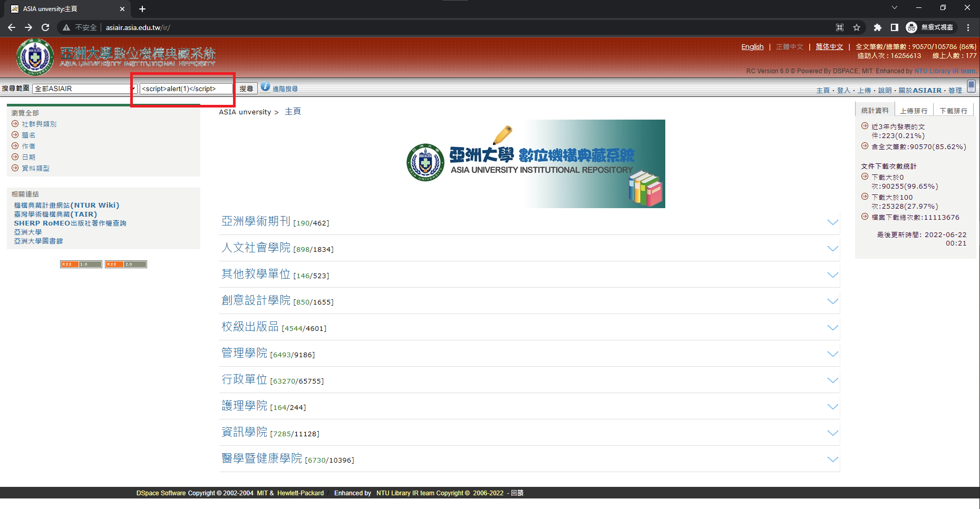Viewport: 980px width, 509px height.
Task: Open 亞洲學術期刊 community link
Action: coord(256,221)
